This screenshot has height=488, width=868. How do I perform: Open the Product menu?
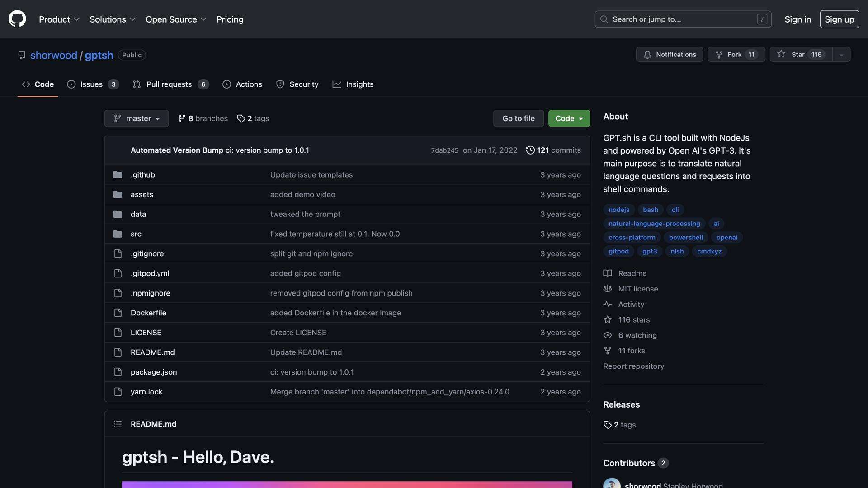(x=59, y=19)
